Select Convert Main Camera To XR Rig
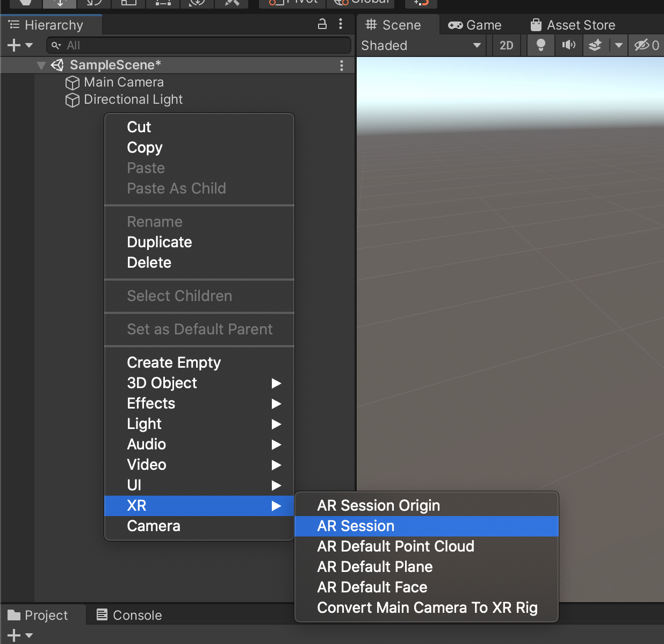The image size is (664, 644). (x=427, y=607)
